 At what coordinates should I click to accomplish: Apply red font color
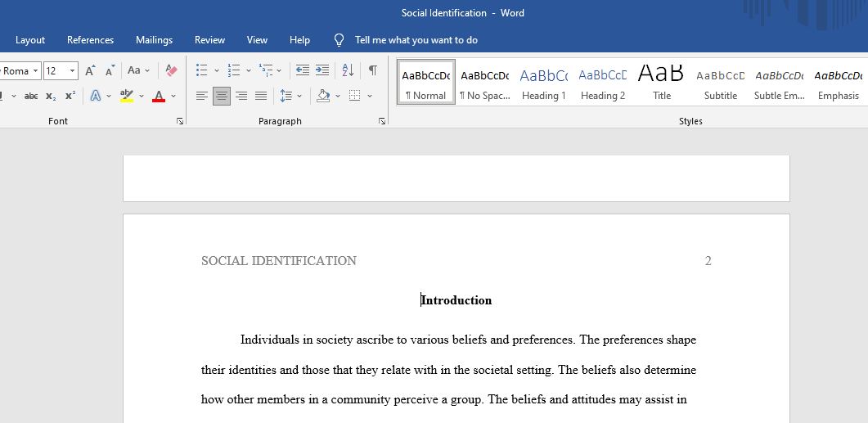coord(159,96)
